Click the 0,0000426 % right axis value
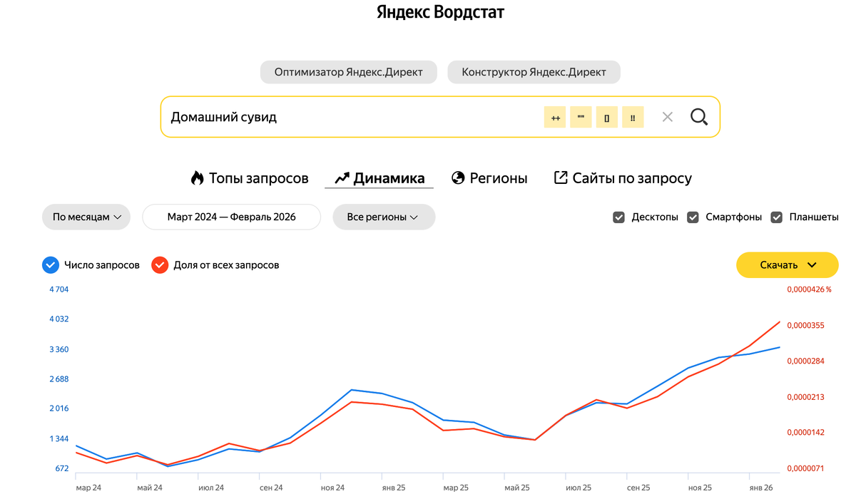The height and width of the screenshot is (504, 856). click(x=809, y=289)
